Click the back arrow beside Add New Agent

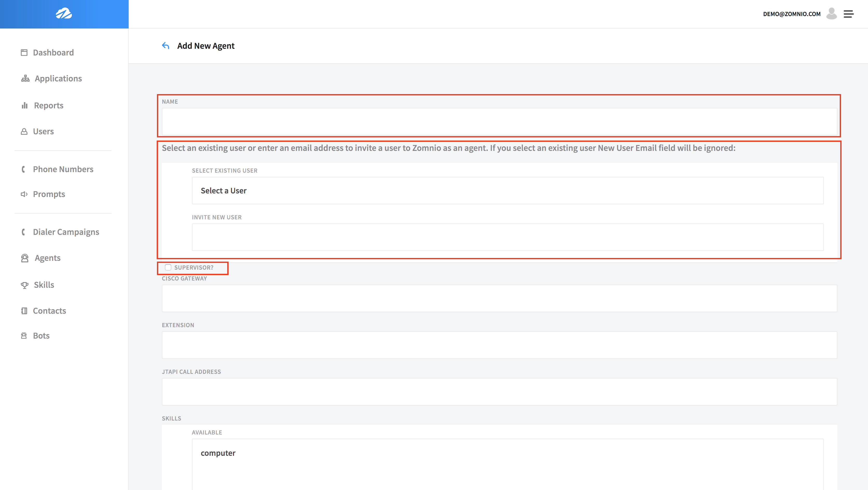166,45
